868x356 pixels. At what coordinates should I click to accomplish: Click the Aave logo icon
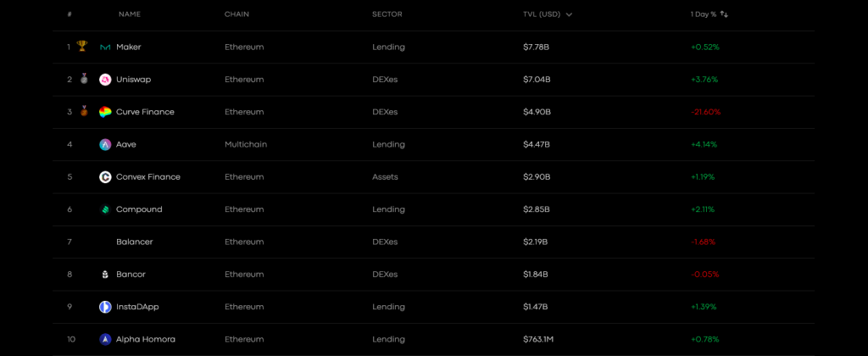point(105,145)
